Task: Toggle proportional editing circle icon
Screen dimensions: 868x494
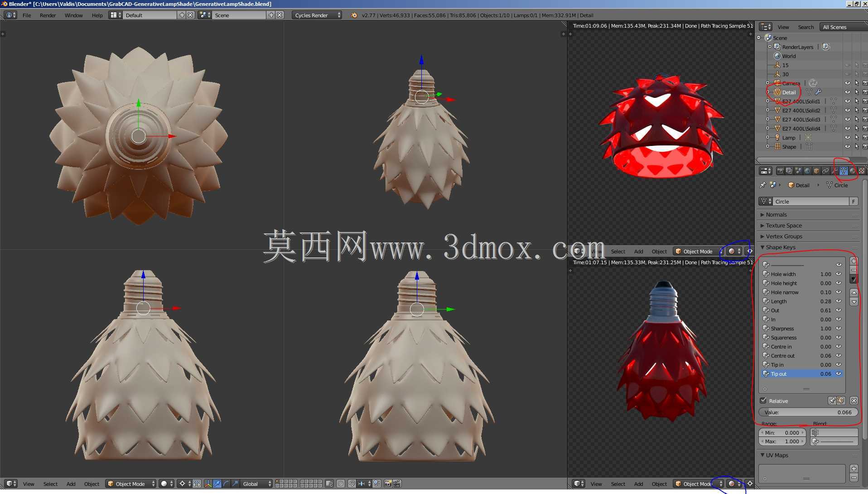Action: pos(341,484)
